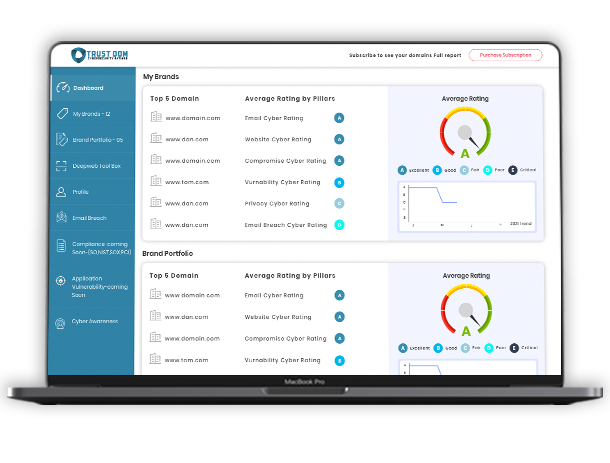This screenshot has width=610, height=463.
Task: Click Top 5 Domain heading in My Brands
Action: pos(175,98)
